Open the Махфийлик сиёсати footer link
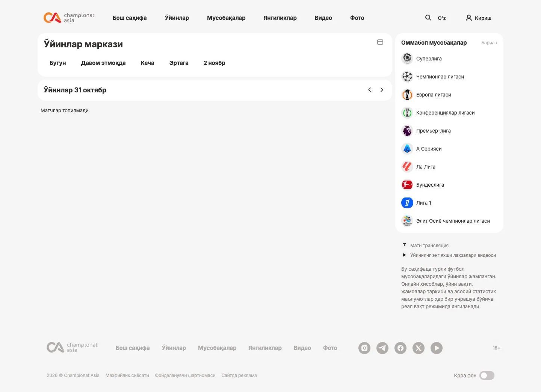541x392 pixels. [127, 375]
